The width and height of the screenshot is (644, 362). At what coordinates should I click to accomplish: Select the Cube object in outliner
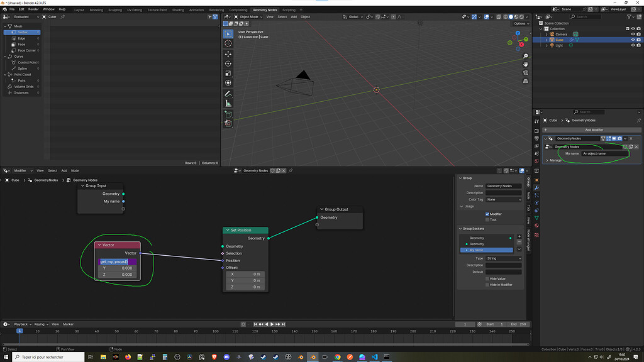(559, 40)
